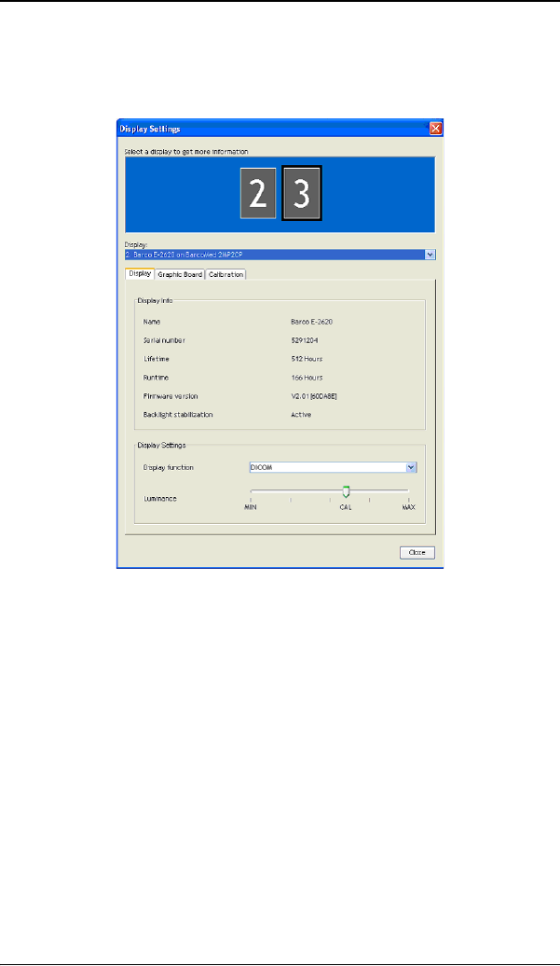This screenshot has width=560, height=966.
Task: Click the Display Settings title bar text
Action: coord(149,129)
